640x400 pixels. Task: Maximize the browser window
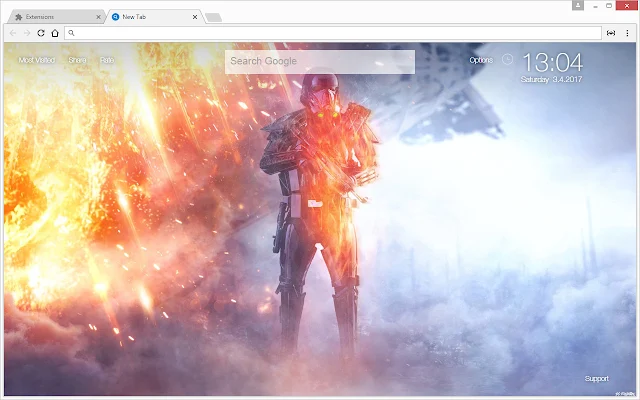click(x=609, y=6)
